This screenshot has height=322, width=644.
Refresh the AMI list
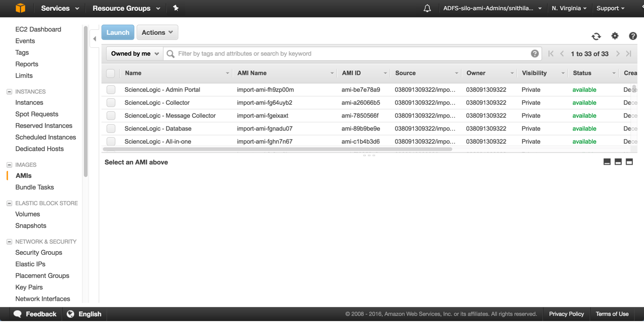pyautogui.click(x=596, y=36)
